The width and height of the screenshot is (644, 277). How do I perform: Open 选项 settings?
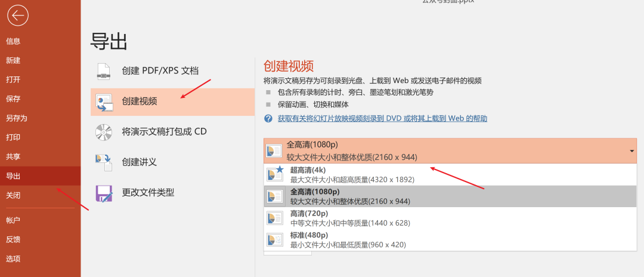click(x=41, y=259)
